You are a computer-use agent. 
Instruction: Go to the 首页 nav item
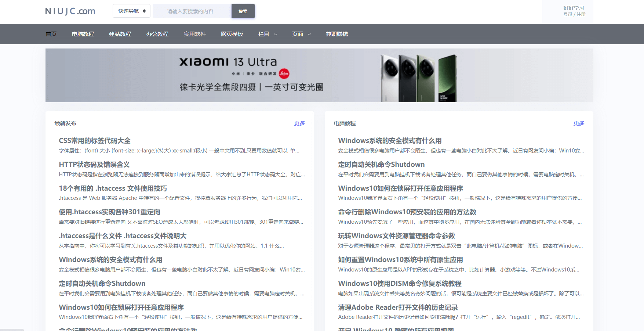[51, 34]
